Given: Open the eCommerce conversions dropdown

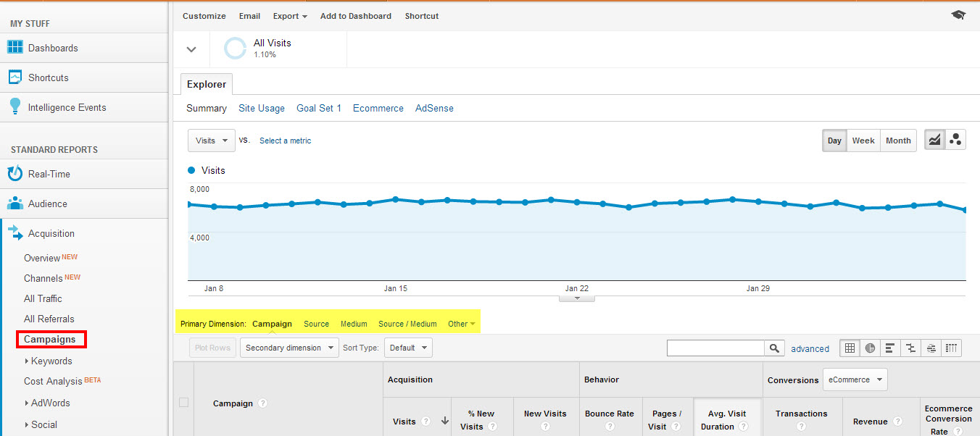Looking at the screenshot, I should (x=855, y=380).
